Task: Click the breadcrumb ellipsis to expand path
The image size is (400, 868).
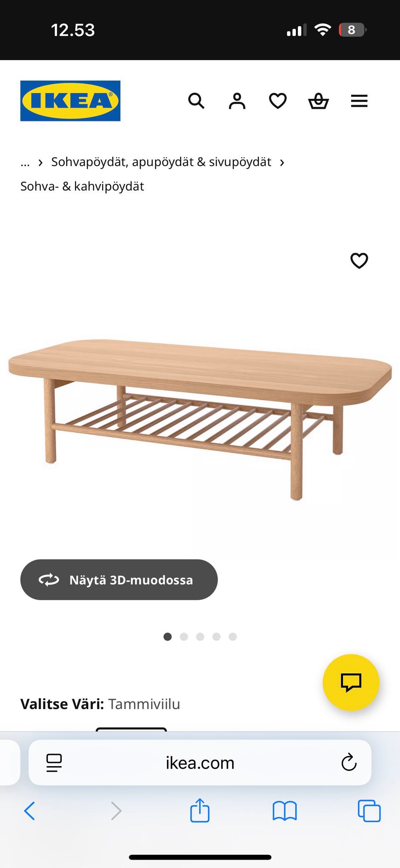Action: click(x=25, y=162)
